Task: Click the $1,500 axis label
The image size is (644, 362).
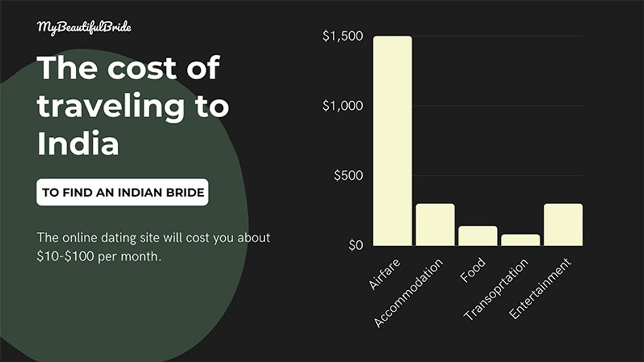Action: pyautogui.click(x=343, y=36)
